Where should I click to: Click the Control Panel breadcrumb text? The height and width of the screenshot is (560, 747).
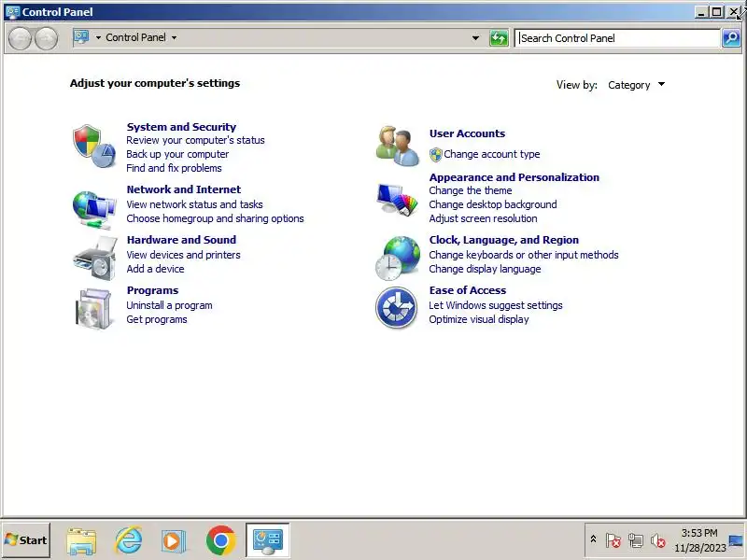(135, 37)
